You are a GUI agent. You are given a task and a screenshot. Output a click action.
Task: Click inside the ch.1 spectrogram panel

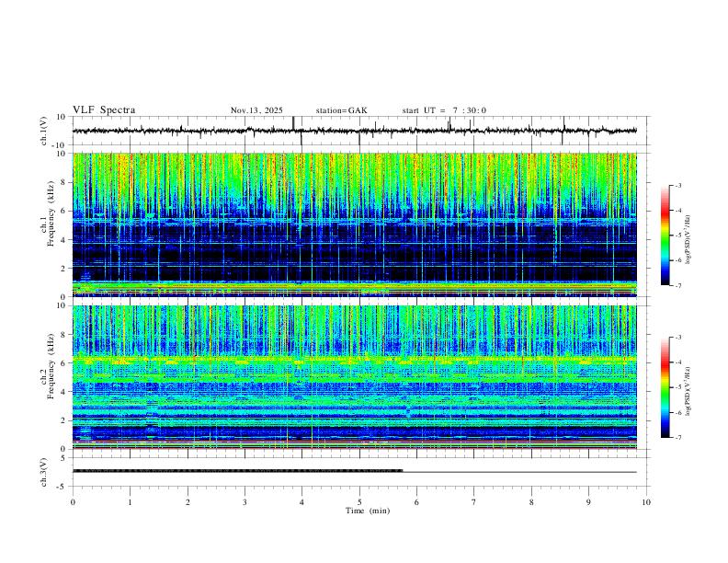(354, 224)
